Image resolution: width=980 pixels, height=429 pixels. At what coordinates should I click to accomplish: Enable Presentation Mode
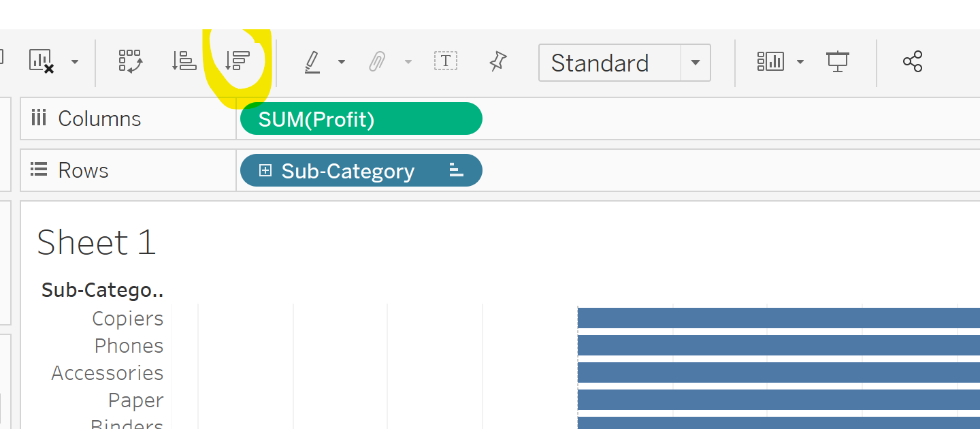[838, 62]
